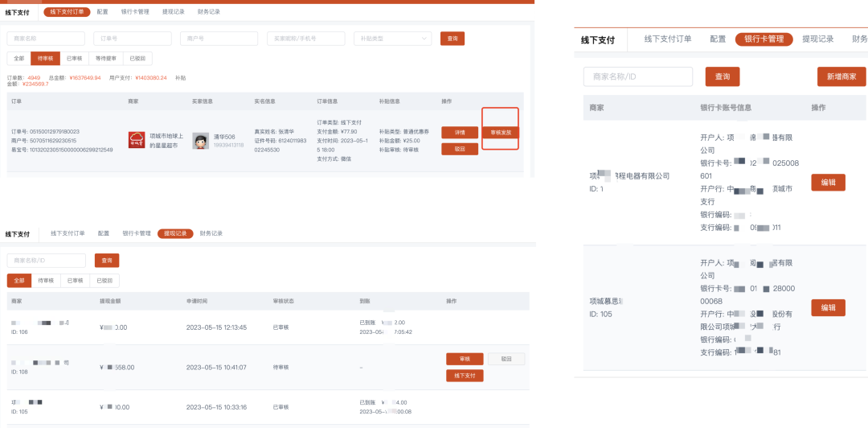
Task: Click 审核 for merchant ID 108 withdrawal
Action: coord(465,360)
